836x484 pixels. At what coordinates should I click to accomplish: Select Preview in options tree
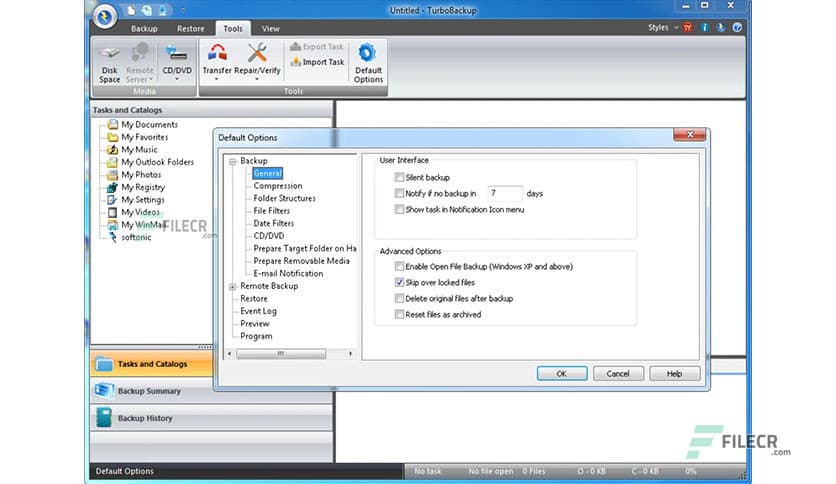tap(255, 324)
